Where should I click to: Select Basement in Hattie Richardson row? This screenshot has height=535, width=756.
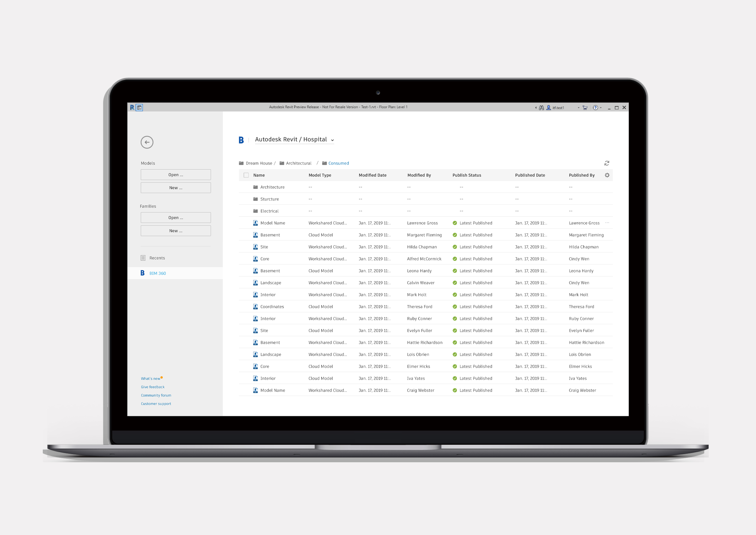coord(270,342)
